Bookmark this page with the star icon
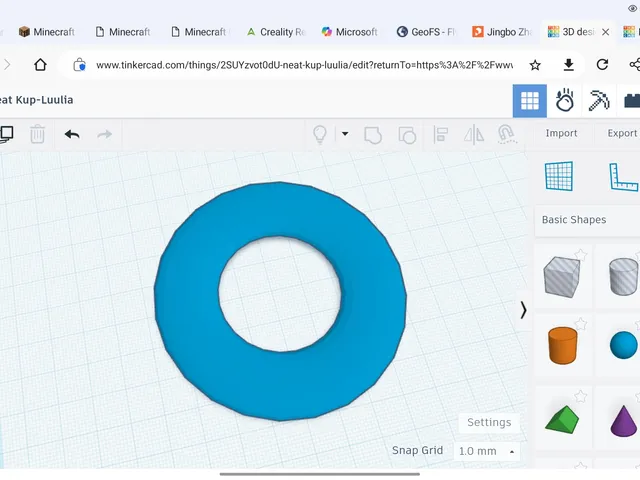640x480 pixels. [x=535, y=65]
